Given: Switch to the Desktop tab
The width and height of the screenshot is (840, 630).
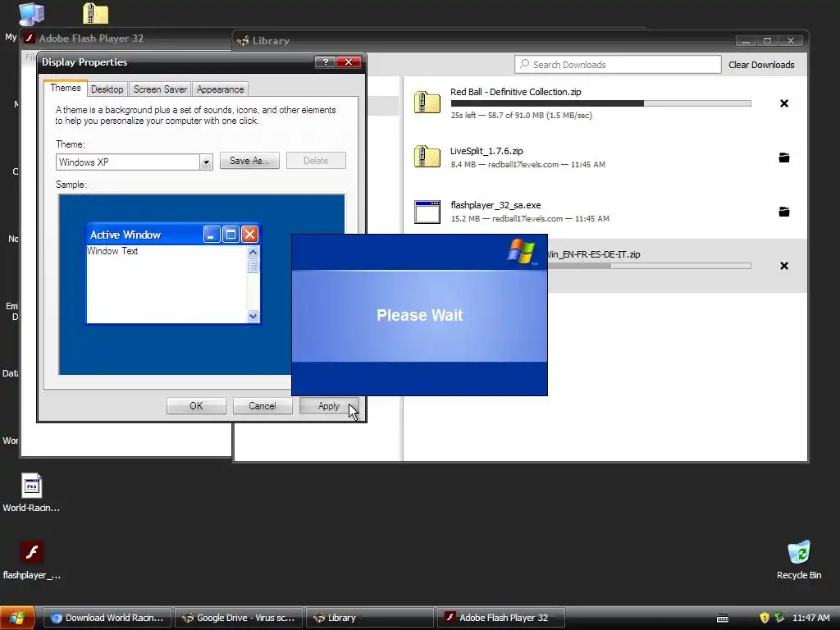Looking at the screenshot, I should pyautogui.click(x=107, y=89).
